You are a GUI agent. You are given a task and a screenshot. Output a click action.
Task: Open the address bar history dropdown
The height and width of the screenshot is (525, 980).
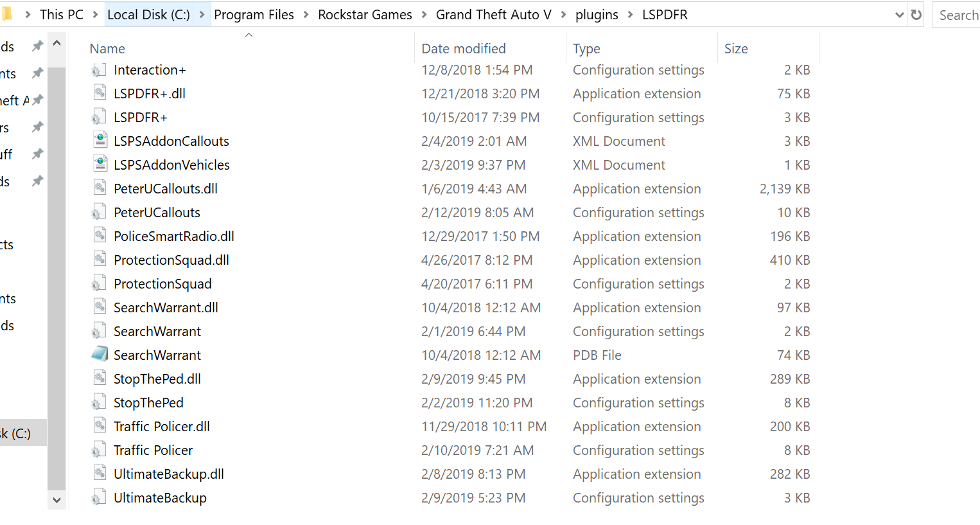pyautogui.click(x=899, y=15)
